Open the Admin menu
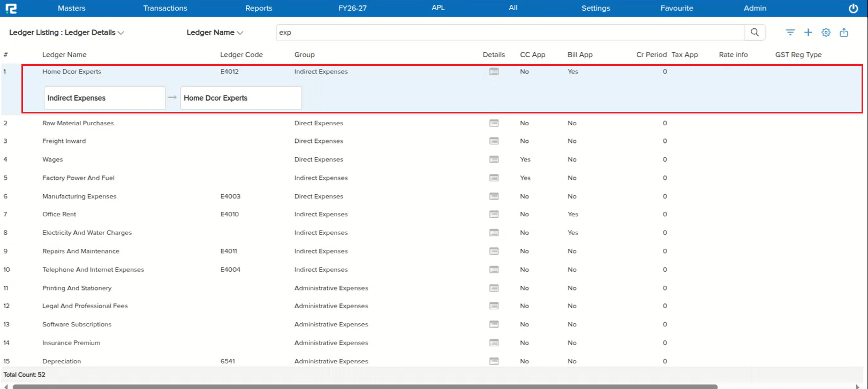This screenshot has width=868, height=389. click(x=755, y=8)
